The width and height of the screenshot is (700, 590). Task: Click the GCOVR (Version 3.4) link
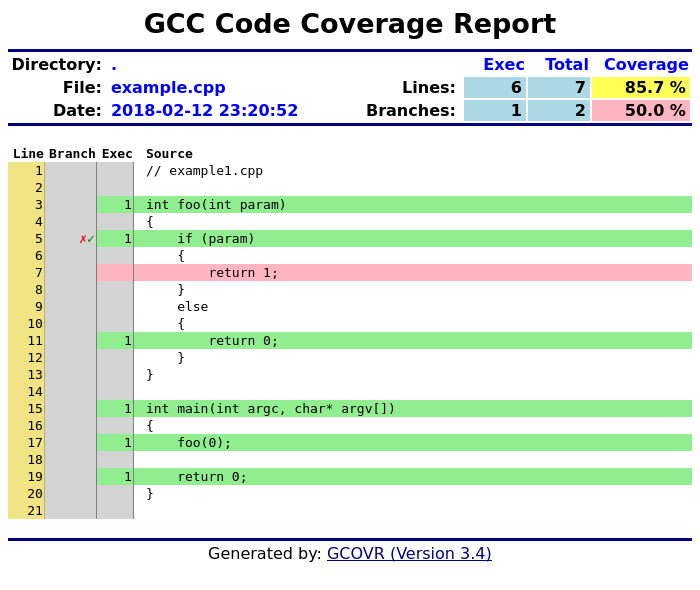point(409,553)
